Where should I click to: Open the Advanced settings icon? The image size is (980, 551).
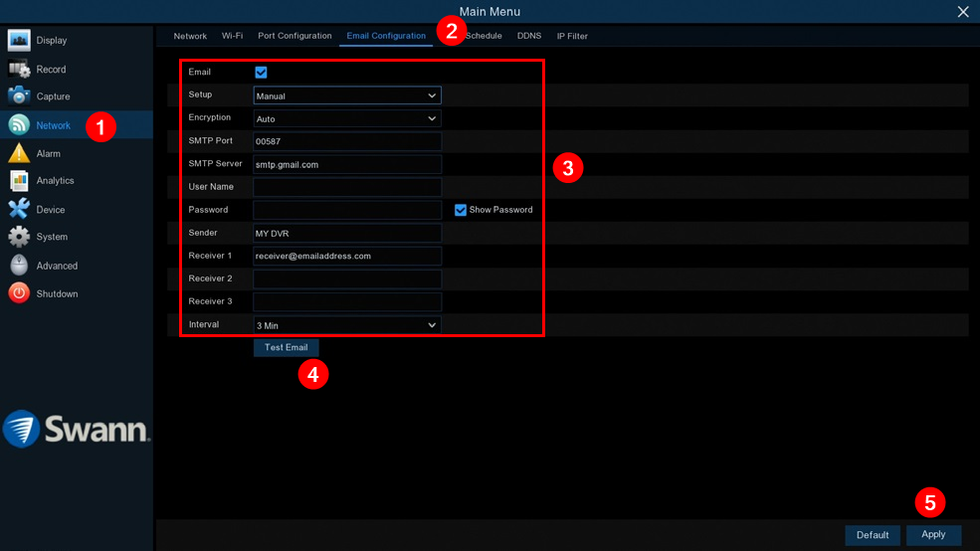pyautogui.click(x=19, y=266)
